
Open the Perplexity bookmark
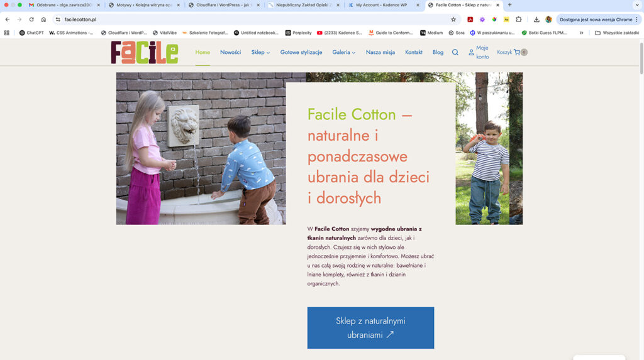pyautogui.click(x=299, y=33)
